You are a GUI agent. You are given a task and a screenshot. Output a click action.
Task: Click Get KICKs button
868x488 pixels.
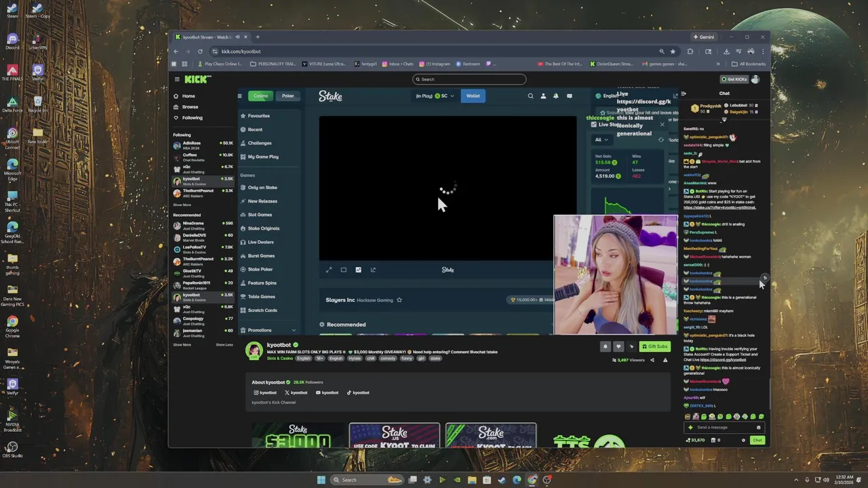734,79
